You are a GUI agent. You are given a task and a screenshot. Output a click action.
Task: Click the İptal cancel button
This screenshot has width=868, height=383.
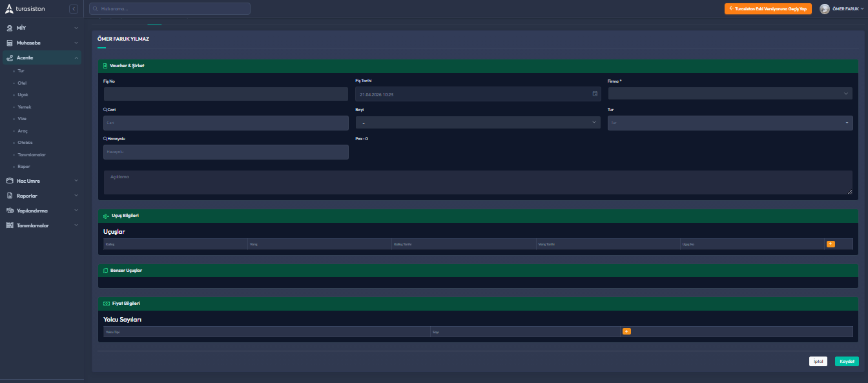[818, 362]
